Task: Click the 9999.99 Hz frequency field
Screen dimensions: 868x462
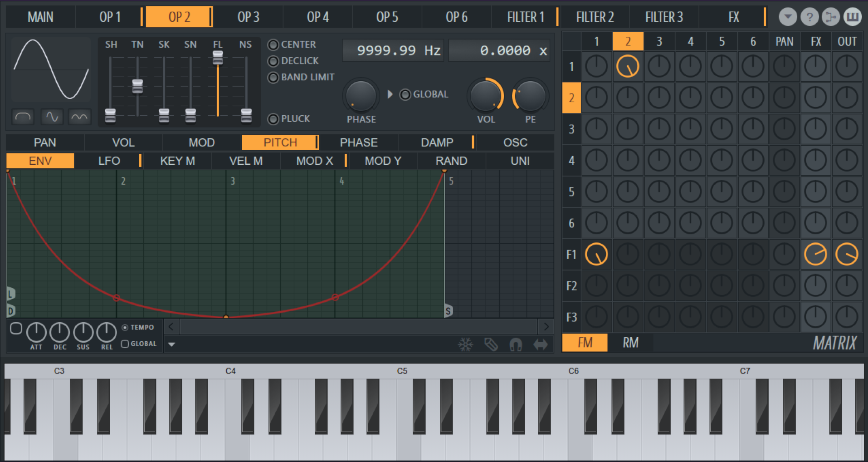Action: click(393, 50)
